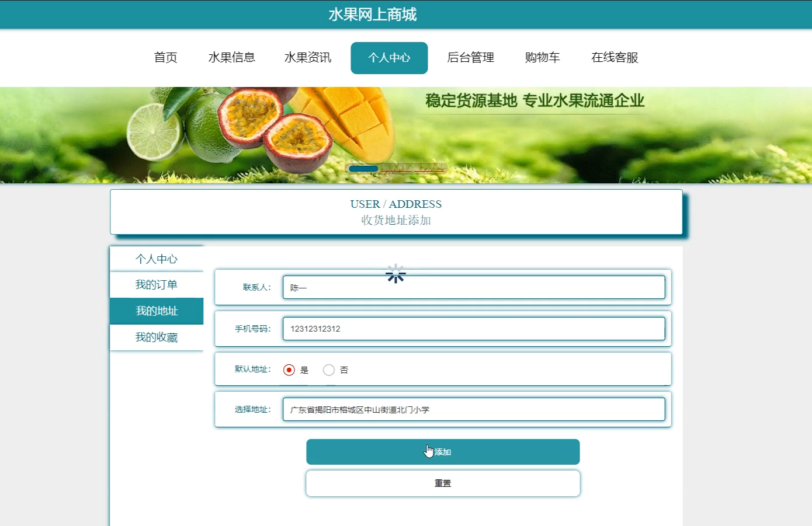Open the 购物车 navigation item
Image resolution: width=812 pixels, height=526 pixels.
point(543,57)
